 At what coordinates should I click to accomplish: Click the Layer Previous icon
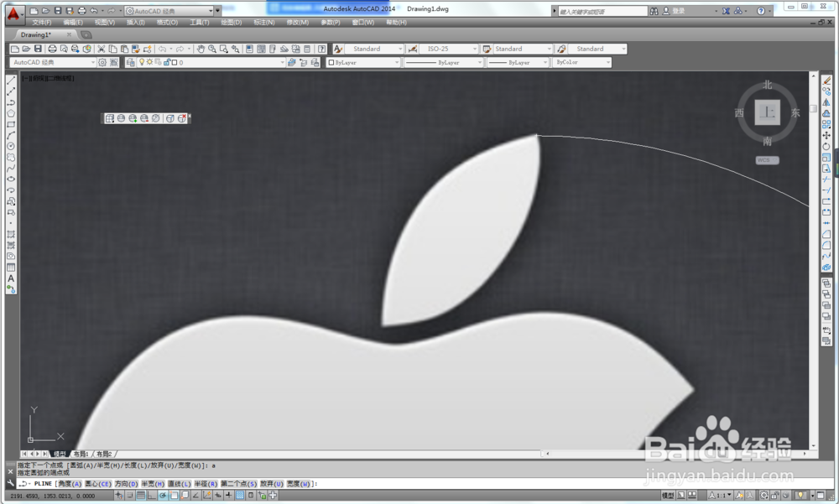click(304, 63)
